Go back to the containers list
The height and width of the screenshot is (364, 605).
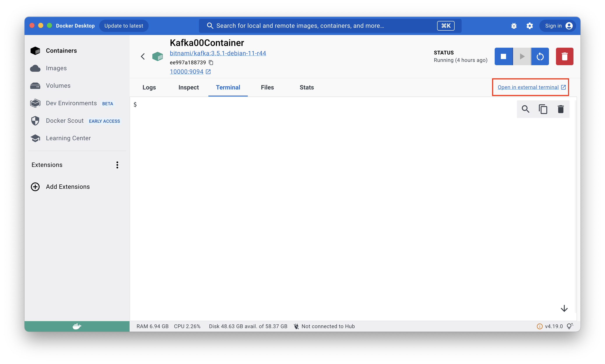pyautogui.click(x=143, y=56)
